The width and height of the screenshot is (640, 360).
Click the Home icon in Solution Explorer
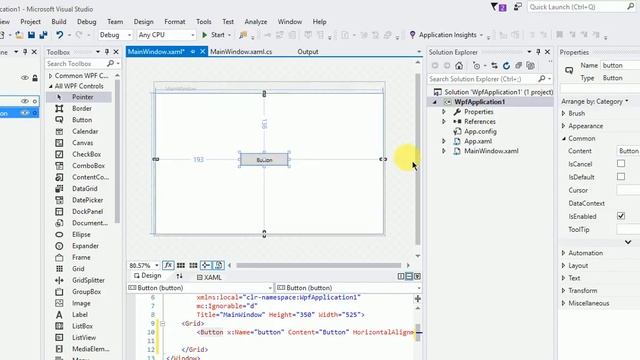pyautogui.click(x=459, y=66)
